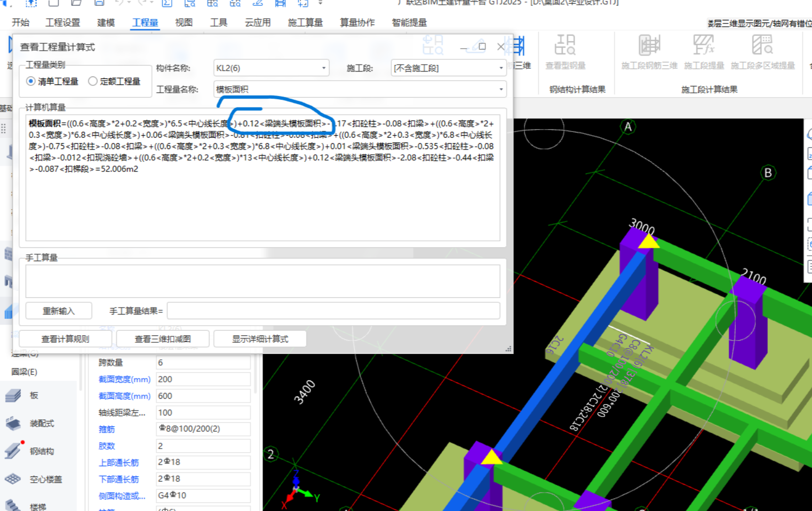Click the summation calculate icon in quick toolbar
Image resolution: width=812 pixels, height=511 pixels.
click(x=167, y=3)
